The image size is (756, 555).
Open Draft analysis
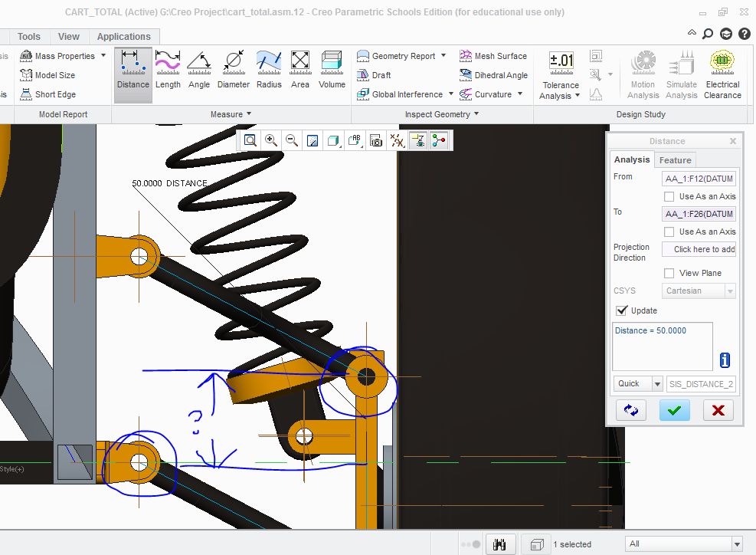click(x=374, y=75)
